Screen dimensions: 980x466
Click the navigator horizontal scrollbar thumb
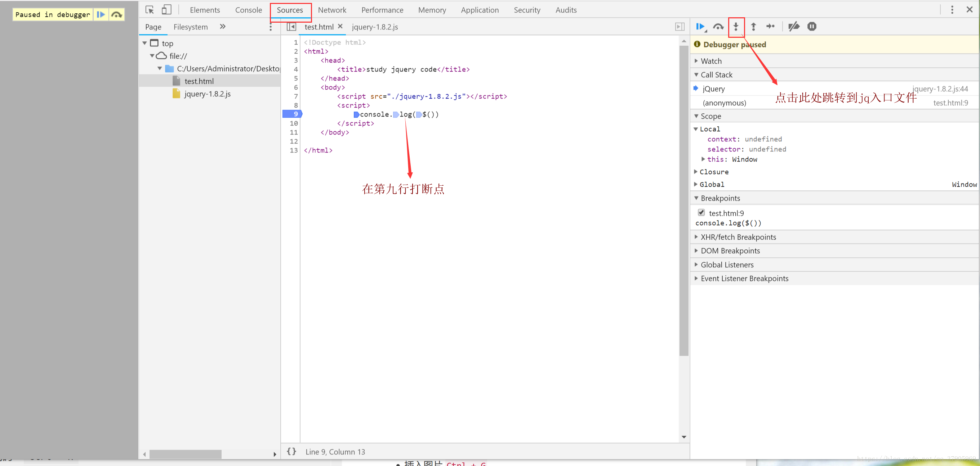click(185, 454)
